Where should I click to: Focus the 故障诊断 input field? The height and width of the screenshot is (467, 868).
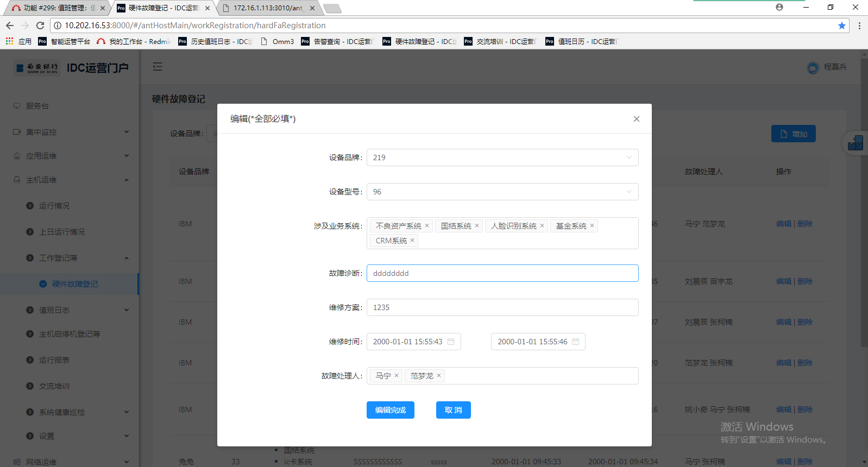pyautogui.click(x=502, y=273)
